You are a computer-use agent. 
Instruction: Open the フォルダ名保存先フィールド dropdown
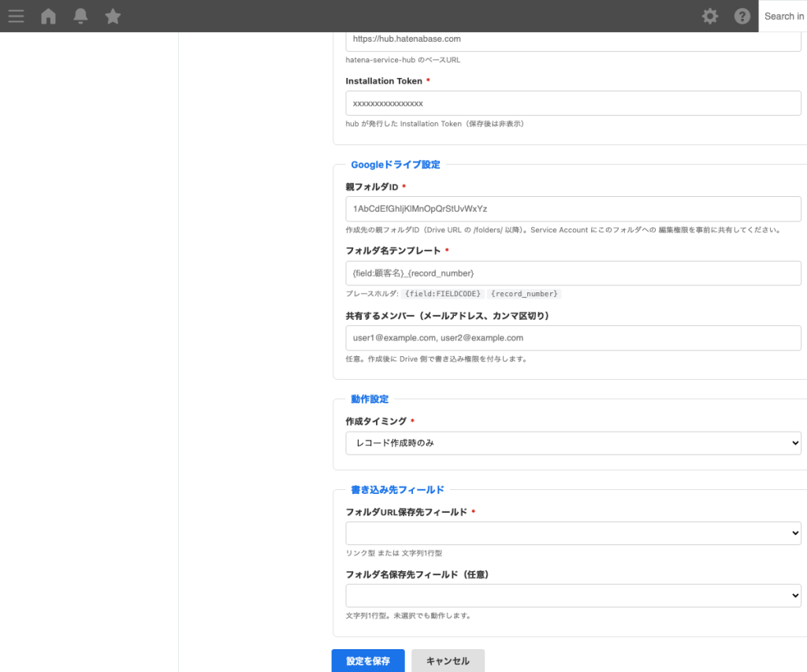click(x=573, y=595)
